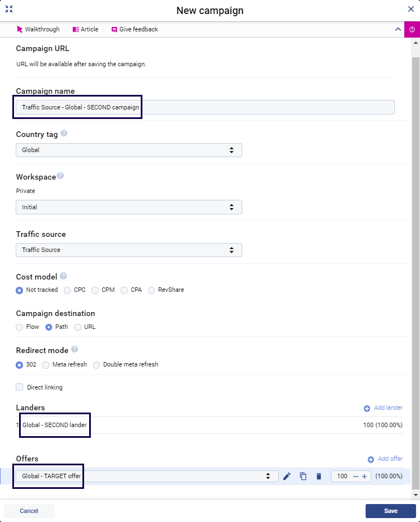
Task: Select CPC cost model
Action: coord(68,290)
